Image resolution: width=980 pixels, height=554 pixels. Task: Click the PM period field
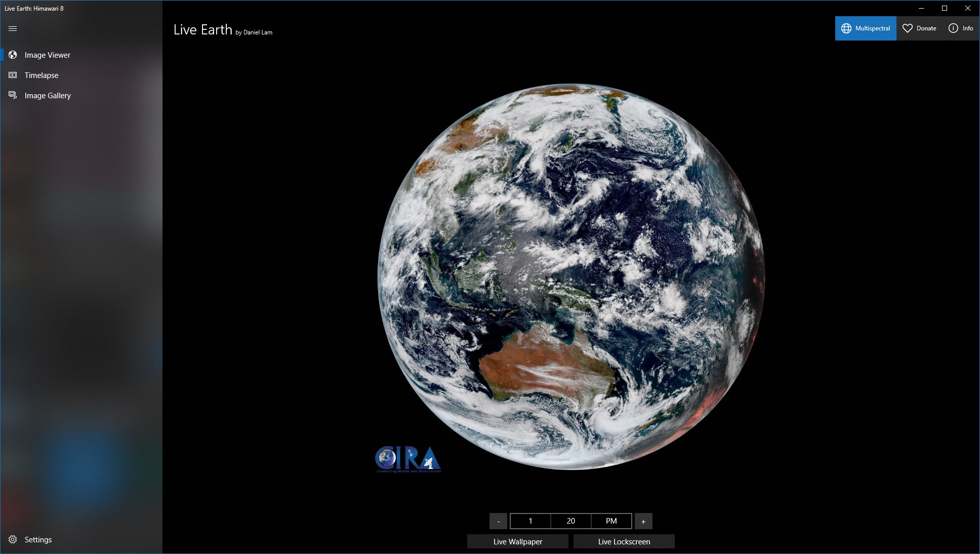(611, 521)
